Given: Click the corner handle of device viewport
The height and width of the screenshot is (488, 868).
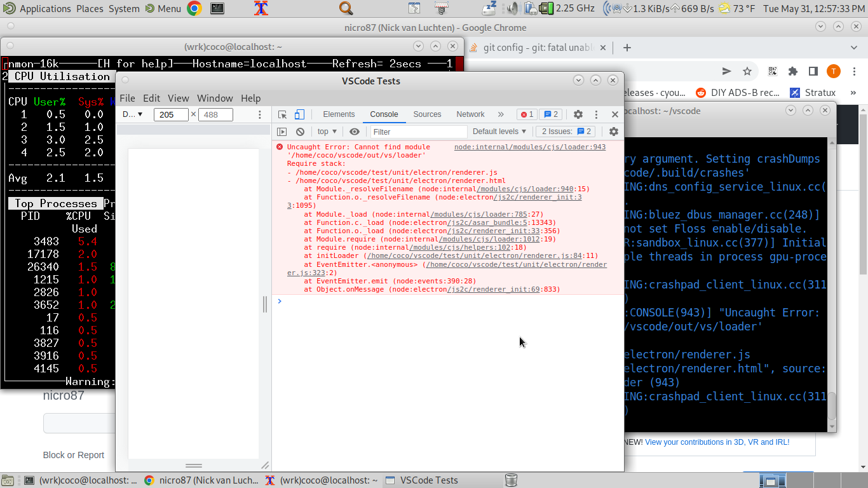Looking at the screenshot, I should [265, 465].
